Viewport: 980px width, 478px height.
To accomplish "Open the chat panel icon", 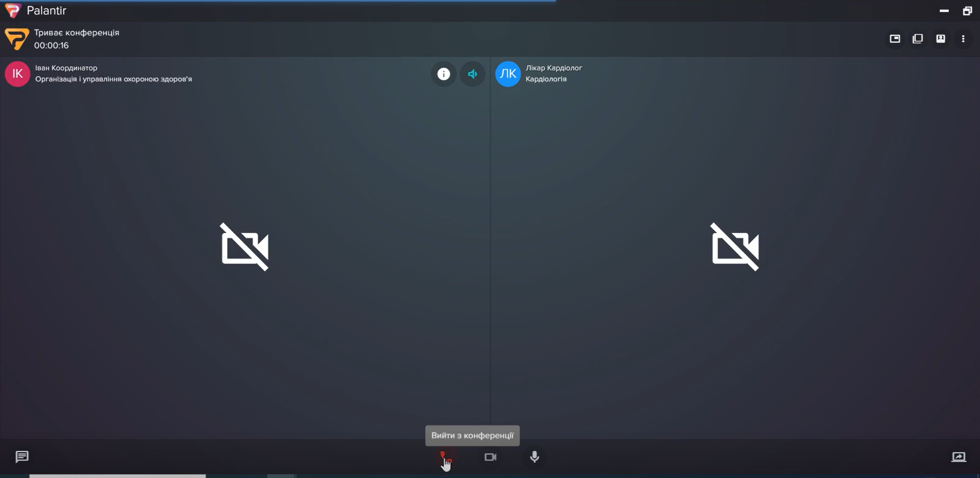I will (22, 457).
